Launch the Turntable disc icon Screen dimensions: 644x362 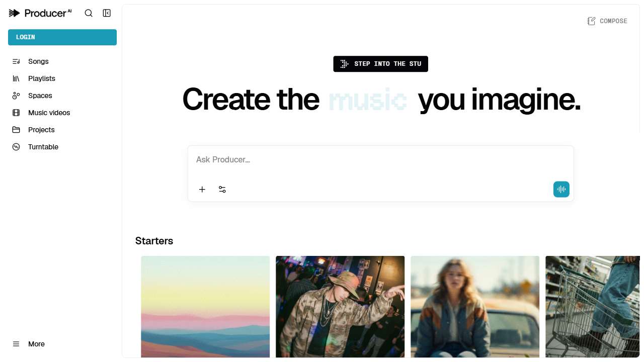coord(16,147)
